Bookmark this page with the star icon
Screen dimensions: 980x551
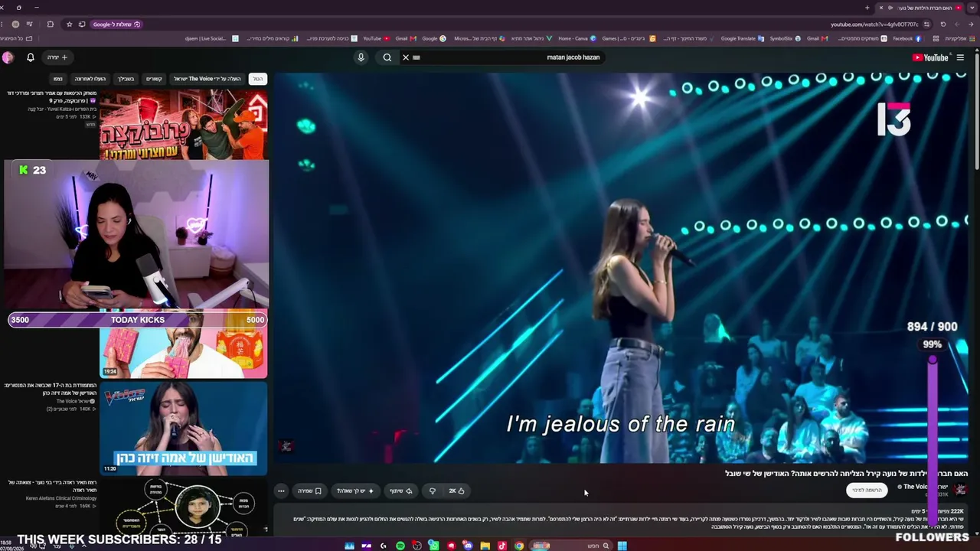tap(69, 24)
